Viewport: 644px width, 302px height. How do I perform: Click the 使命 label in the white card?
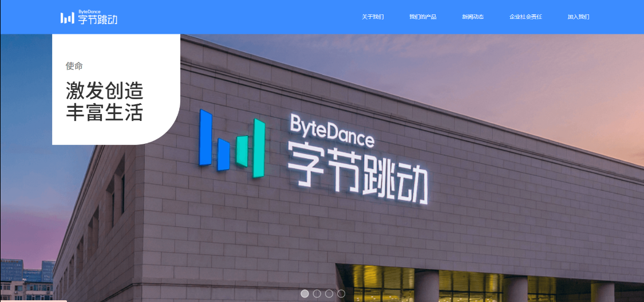74,66
